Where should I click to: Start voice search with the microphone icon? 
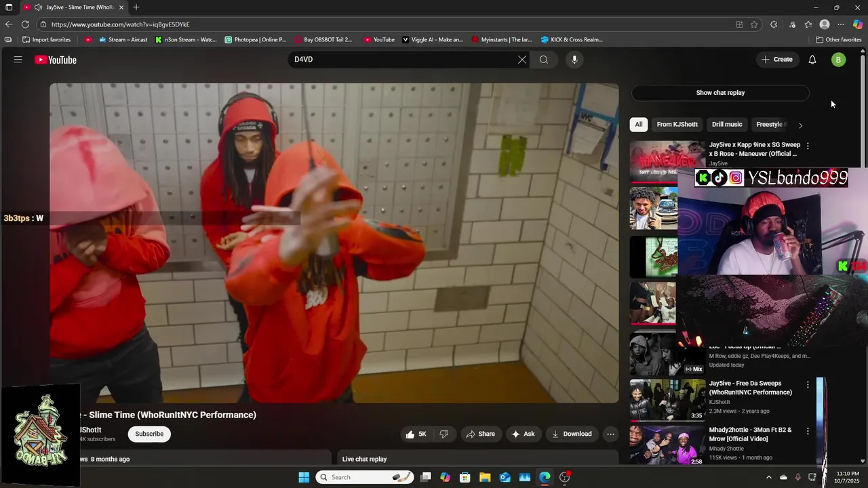tap(574, 60)
